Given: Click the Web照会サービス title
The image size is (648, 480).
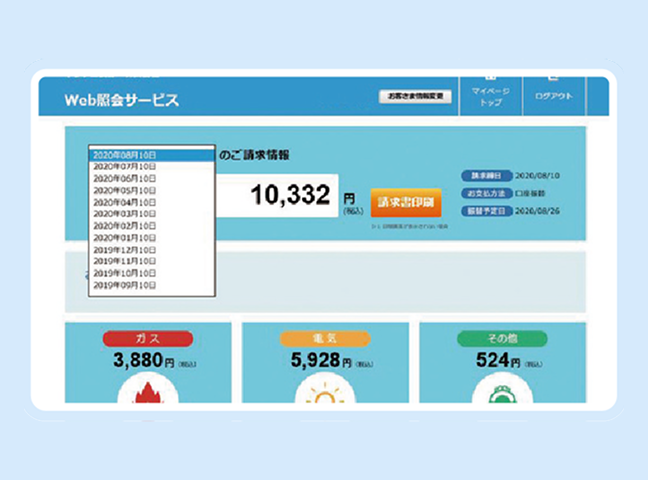Looking at the screenshot, I should 122,100.
